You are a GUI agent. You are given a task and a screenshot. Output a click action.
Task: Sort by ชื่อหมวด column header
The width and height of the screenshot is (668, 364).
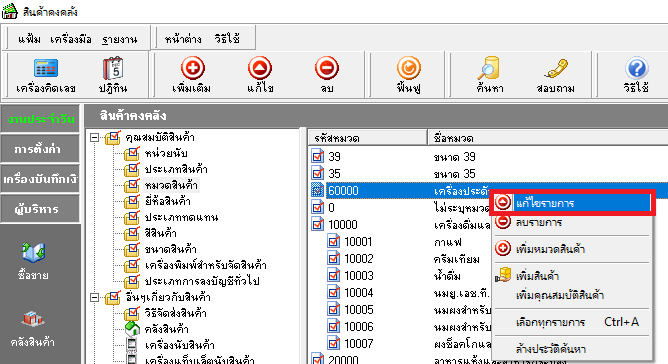click(x=547, y=138)
